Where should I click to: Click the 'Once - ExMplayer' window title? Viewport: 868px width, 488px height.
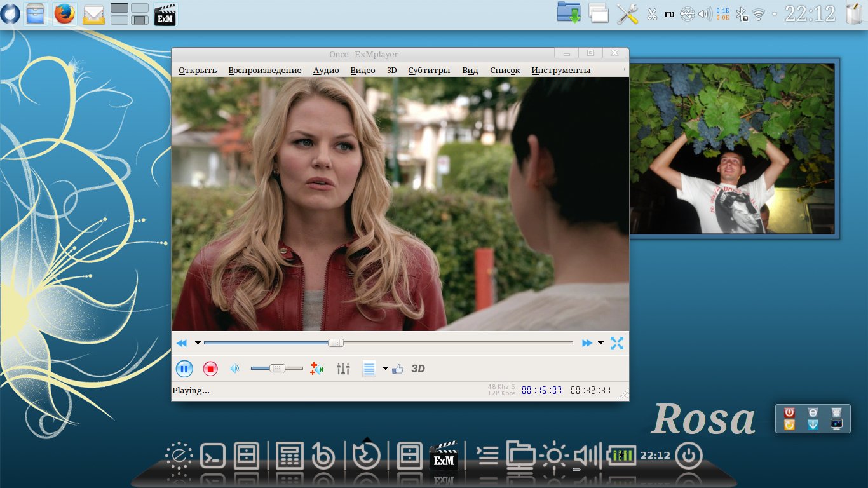click(x=363, y=54)
